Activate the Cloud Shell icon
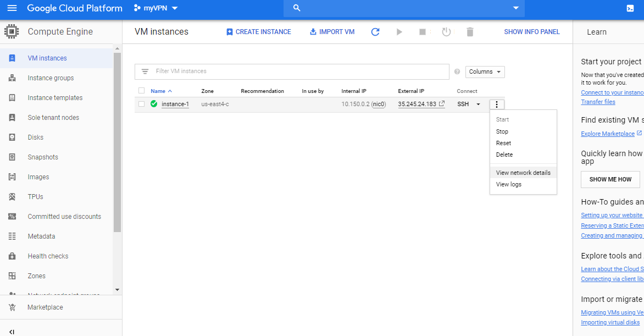The width and height of the screenshot is (644, 336). pos(630,8)
